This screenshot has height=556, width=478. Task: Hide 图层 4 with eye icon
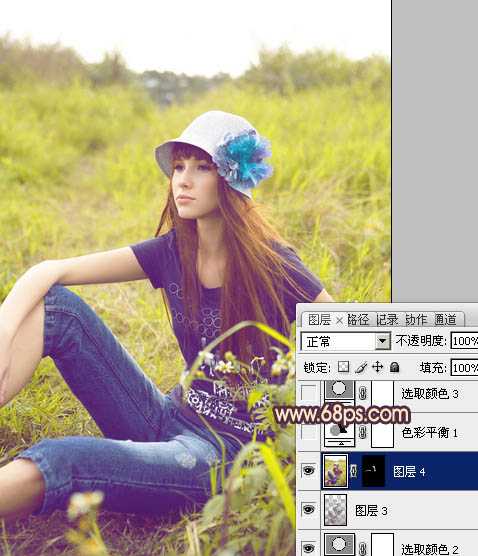[309, 471]
